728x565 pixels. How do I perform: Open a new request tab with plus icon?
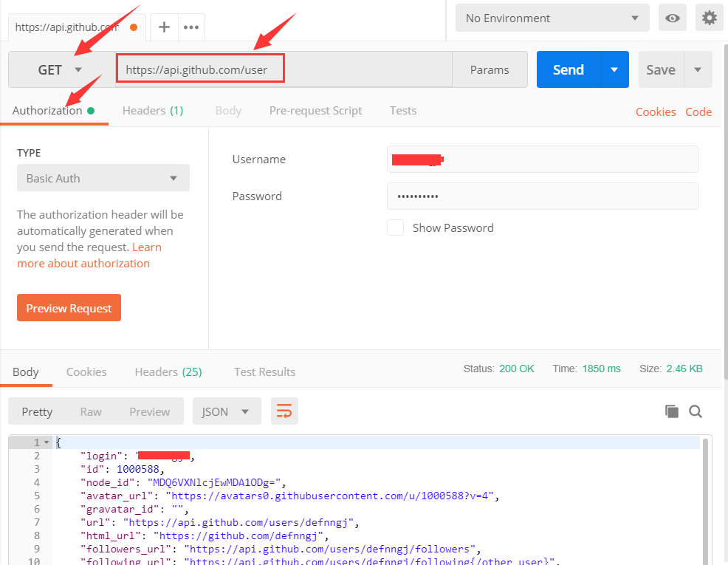pos(164,27)
